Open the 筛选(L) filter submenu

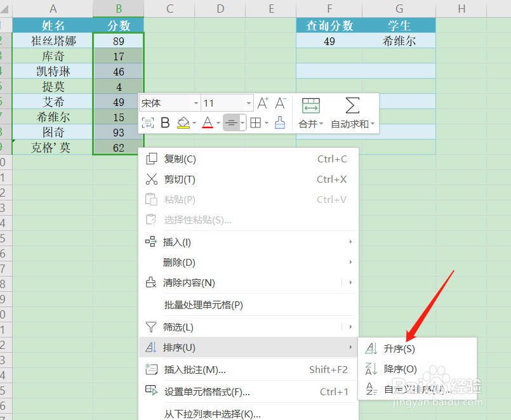[x=248, y=327]
